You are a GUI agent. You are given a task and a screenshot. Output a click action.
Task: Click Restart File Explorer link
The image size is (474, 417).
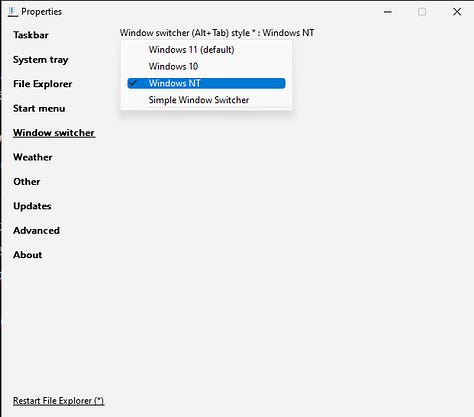(58, 401)
